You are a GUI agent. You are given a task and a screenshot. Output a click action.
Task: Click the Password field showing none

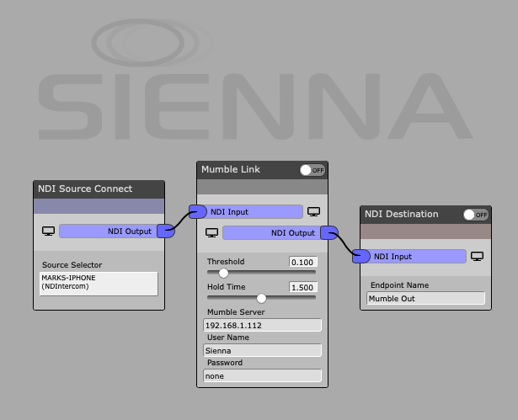(262, 375)
